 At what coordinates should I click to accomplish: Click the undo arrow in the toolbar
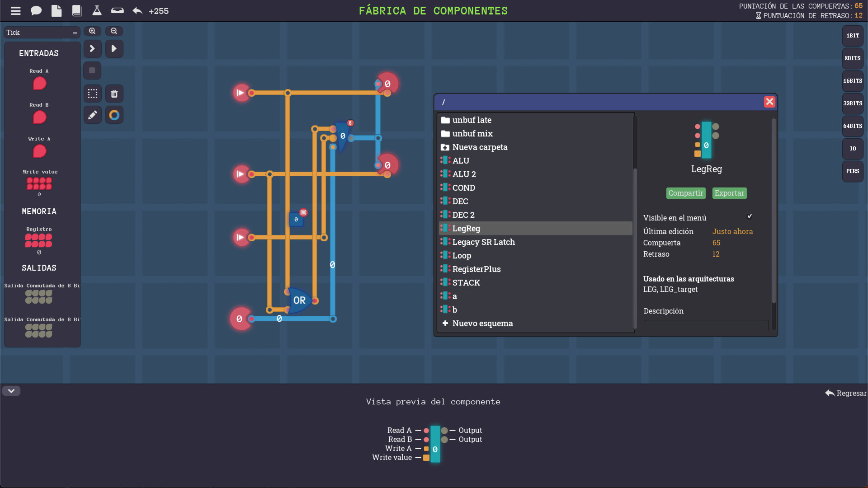click(x=137, y=10)
